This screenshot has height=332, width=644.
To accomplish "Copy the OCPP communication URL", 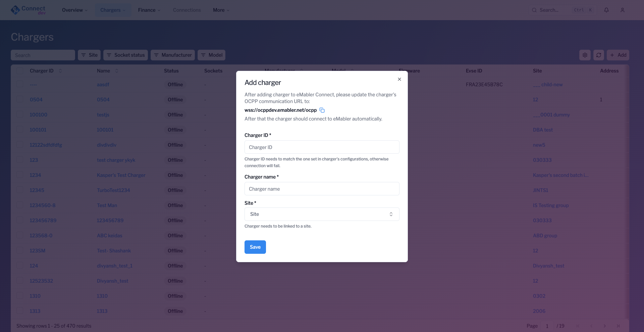I will (322, 110).
